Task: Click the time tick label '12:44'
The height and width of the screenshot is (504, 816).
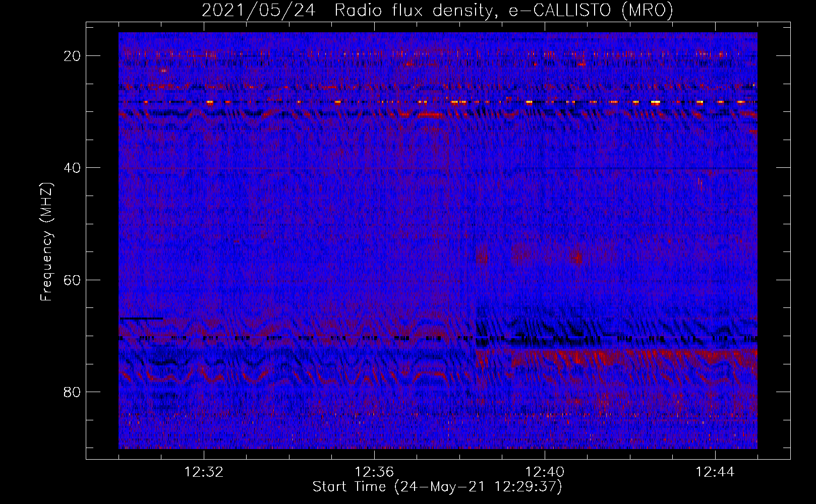Action: click(715, 472)
